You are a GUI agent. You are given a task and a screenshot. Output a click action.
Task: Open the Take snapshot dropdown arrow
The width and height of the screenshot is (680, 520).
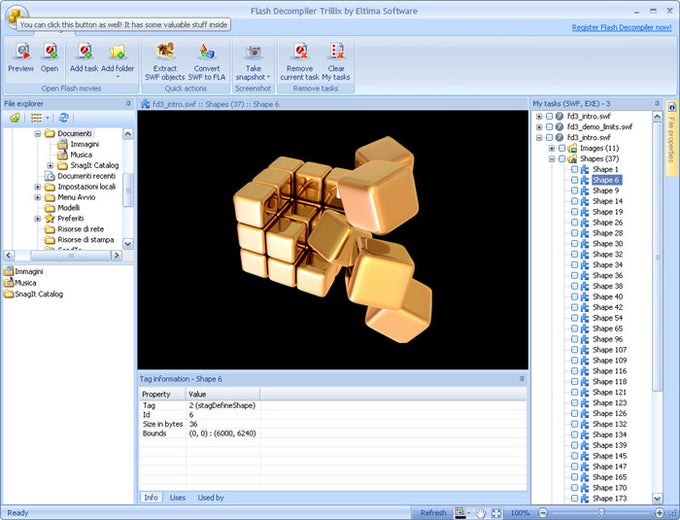click(x=268, y=77)
